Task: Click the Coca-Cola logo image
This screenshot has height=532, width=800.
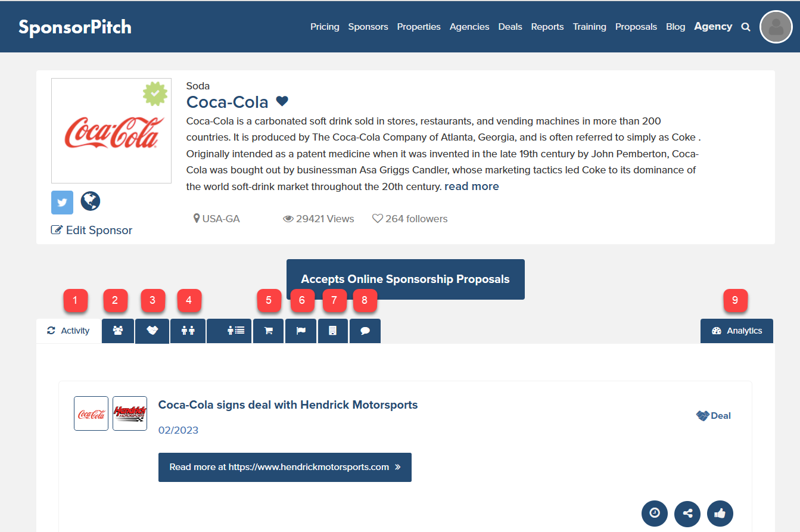Action: tap(111, 130)
